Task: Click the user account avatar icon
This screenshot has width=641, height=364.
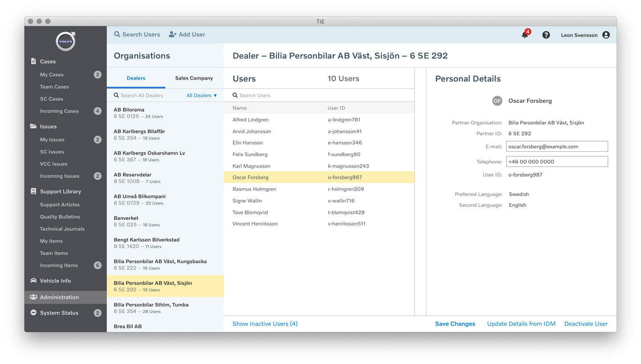Action: [606, 35]
